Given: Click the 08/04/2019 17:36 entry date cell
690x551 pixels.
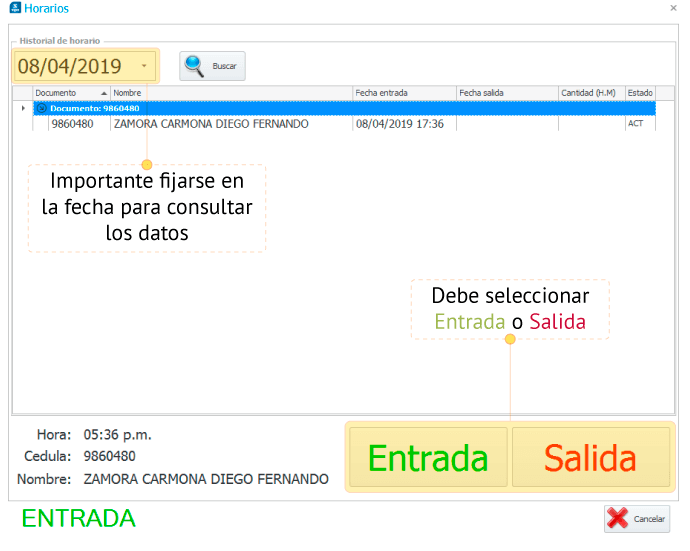Looking at the screenshot, I should [x=404, y=124].
